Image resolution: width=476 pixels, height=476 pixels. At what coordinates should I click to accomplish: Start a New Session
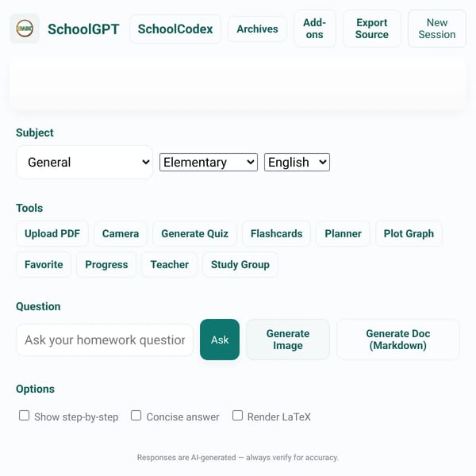437,29
